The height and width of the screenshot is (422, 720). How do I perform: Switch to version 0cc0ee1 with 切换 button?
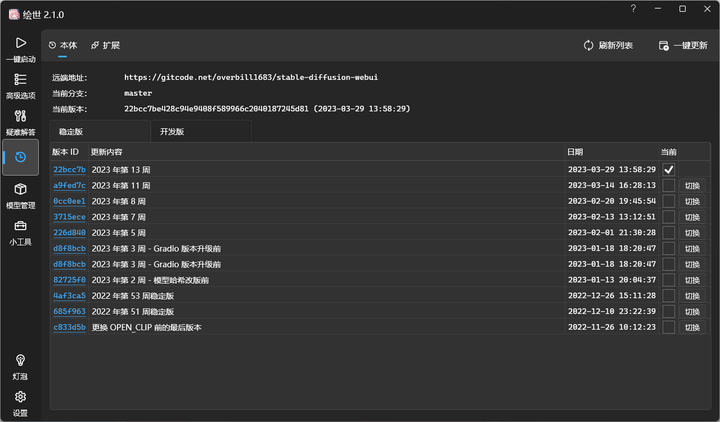click(x=692, y=201)
